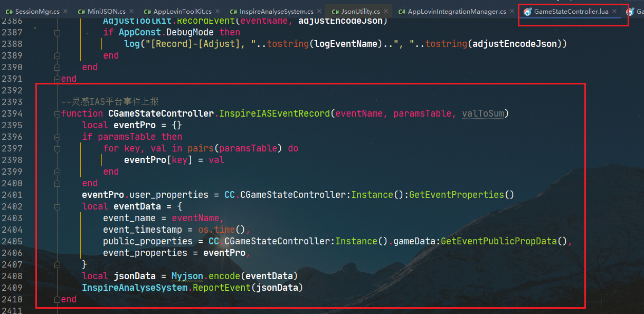Close the InspireAnalyseSystem.cs tab
Viewport: 644px width, 314px height.
[319, 11]
